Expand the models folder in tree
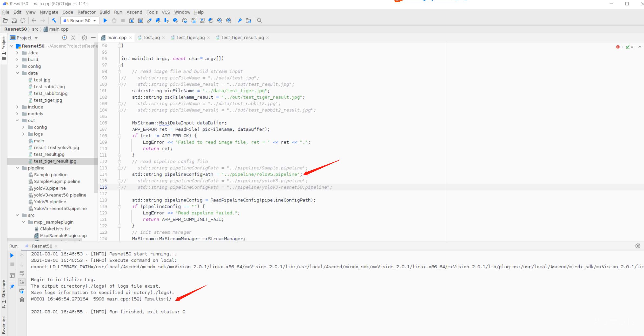 point(17,114)
